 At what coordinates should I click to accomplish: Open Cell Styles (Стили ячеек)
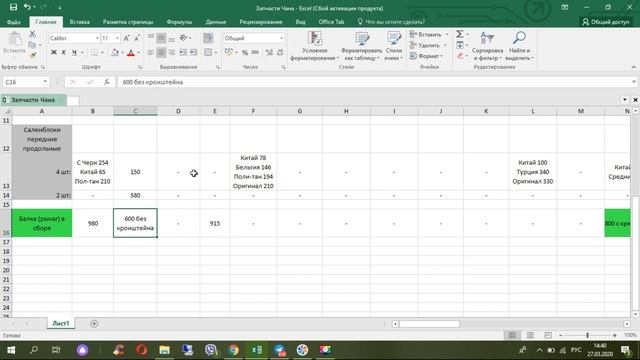click(x=394, y=46)
